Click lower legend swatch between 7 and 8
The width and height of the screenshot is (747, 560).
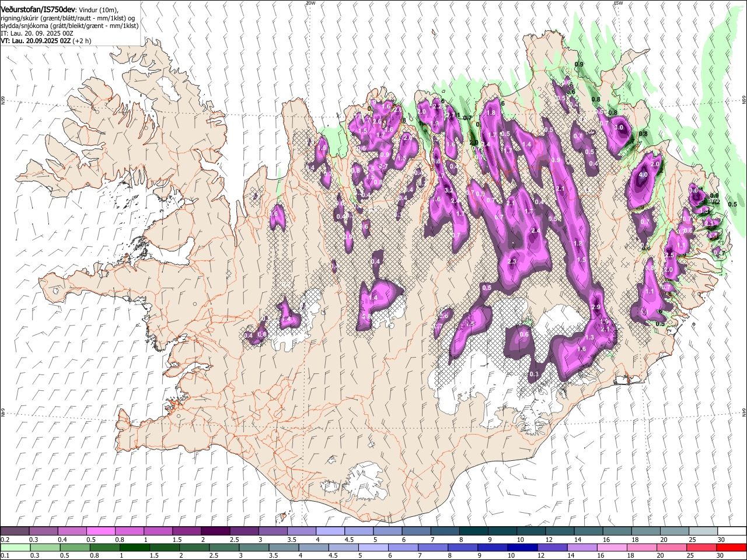click(x=432, y=547)
